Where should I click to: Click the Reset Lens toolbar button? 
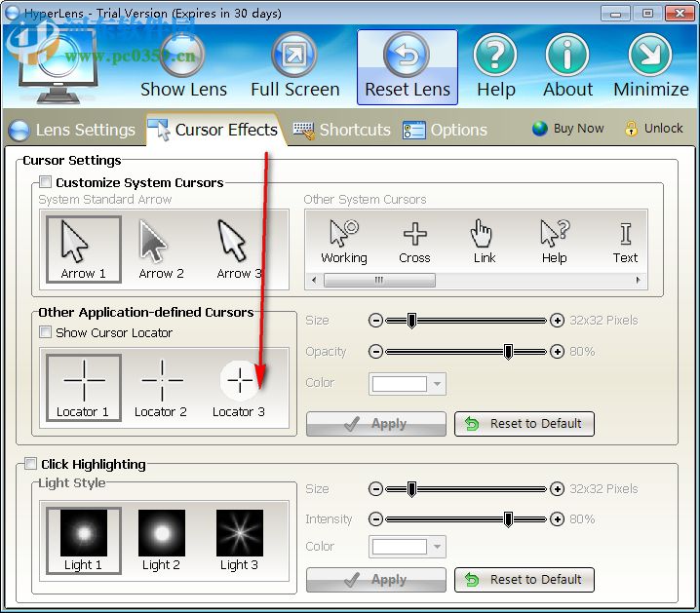408,67
